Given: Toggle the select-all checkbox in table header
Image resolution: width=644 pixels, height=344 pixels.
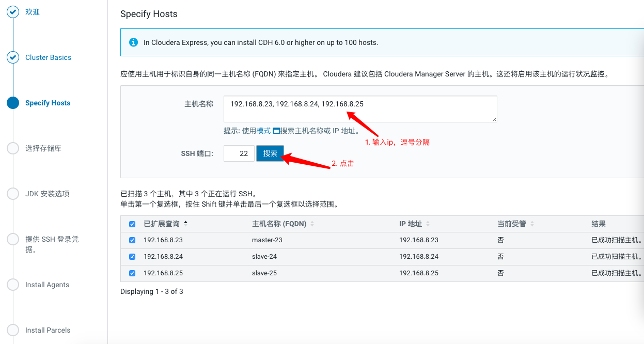Looking at the screenshot, I should point(132,224).
